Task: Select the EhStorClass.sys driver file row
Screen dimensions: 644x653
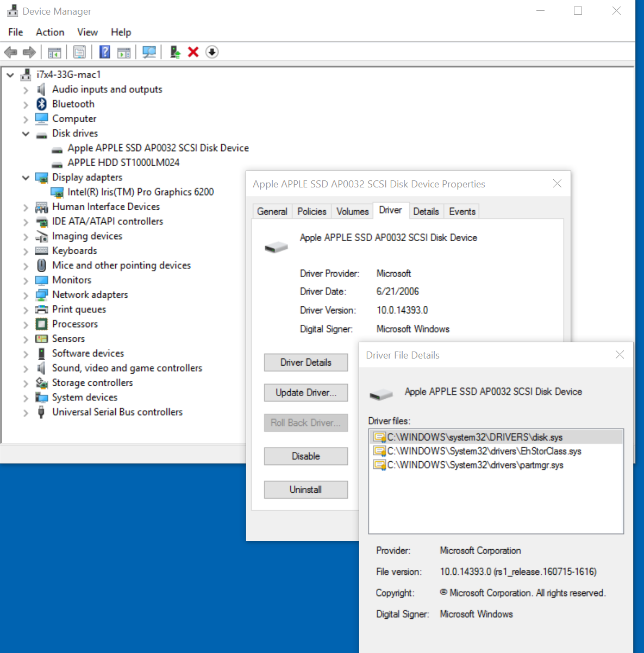Action: (496, 451)
